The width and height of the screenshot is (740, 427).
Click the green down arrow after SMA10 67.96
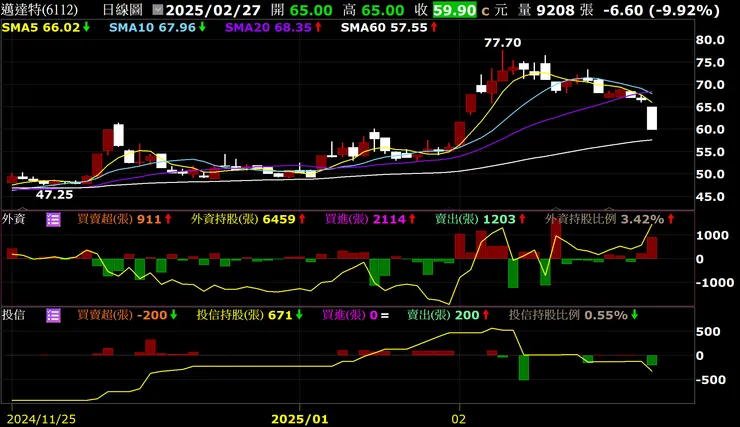tap(202, 27)
